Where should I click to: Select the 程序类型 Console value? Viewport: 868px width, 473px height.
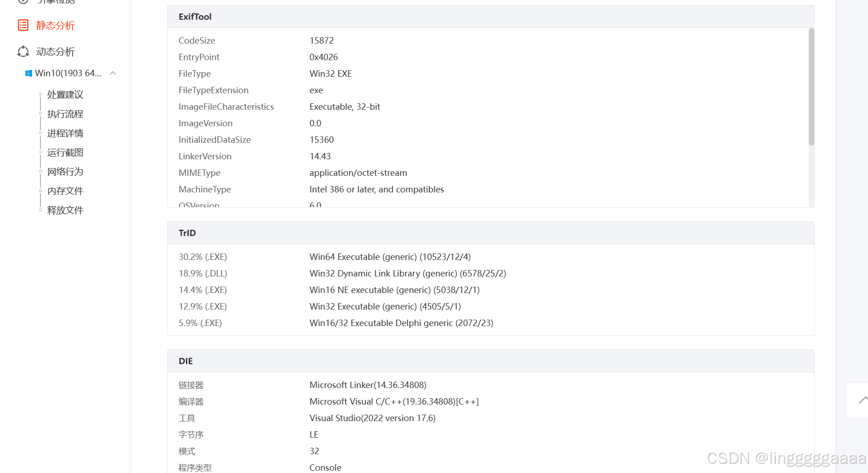point(325,467)
